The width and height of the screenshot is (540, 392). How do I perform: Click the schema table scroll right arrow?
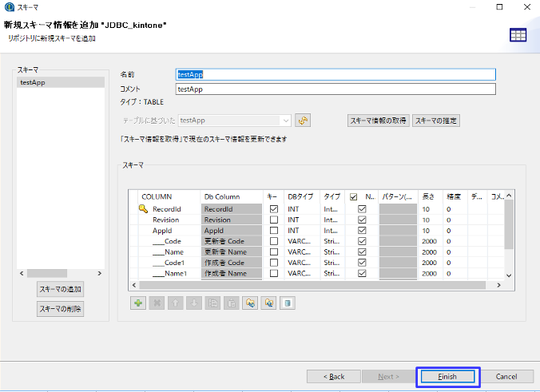[x=498, y=285]
